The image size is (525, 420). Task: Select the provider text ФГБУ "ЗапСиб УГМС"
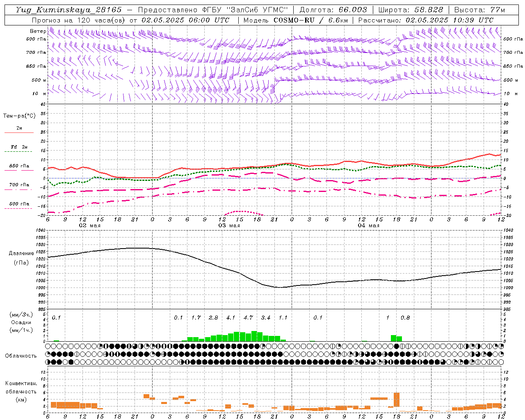(245, 10)
